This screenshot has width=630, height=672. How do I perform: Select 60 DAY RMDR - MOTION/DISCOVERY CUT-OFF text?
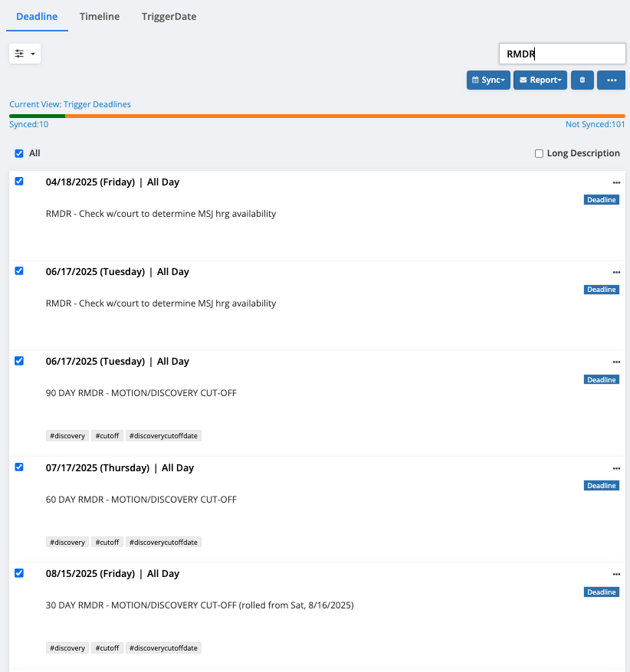pyautogui.click(x=141, y=500)
